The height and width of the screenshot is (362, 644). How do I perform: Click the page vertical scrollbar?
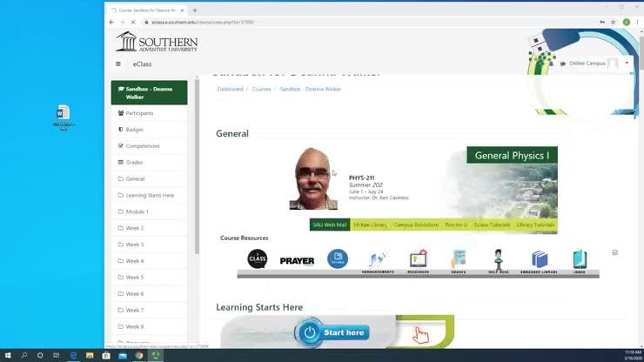[x=641, y=53]
